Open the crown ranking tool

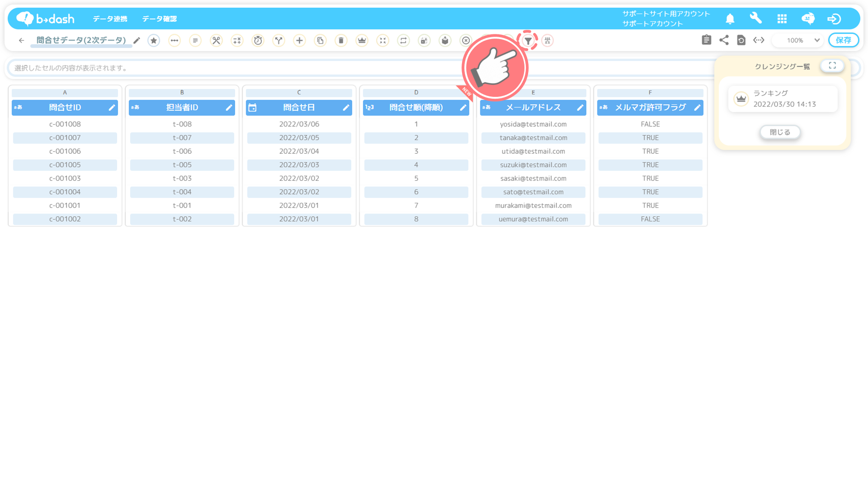(362, 40)
